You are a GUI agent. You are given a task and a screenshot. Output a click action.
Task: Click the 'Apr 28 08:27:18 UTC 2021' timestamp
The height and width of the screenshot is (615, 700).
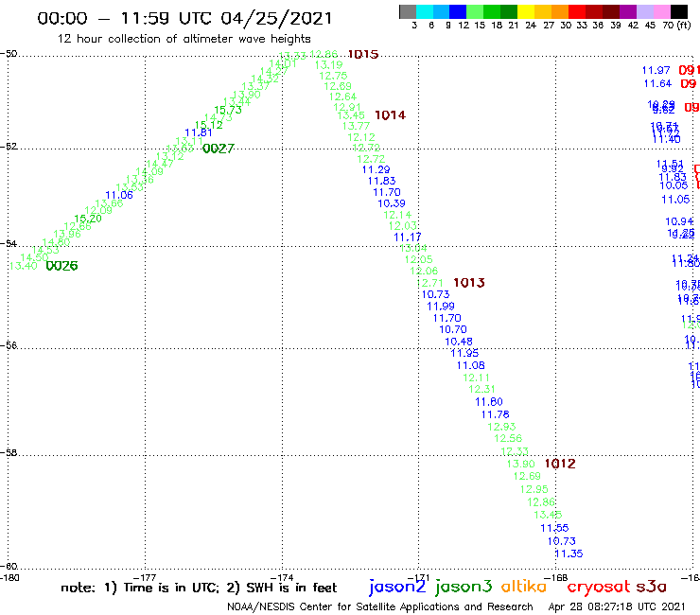(x=617, y=606)
